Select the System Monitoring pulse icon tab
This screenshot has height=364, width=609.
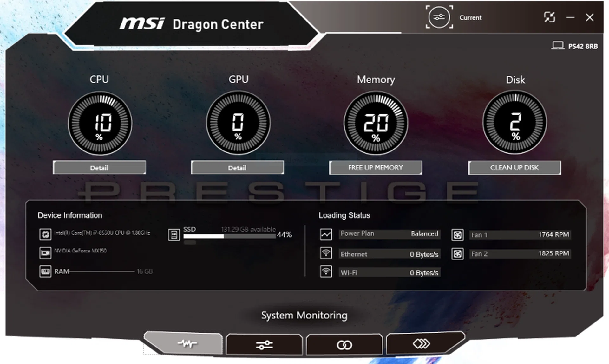coord(187,344)
